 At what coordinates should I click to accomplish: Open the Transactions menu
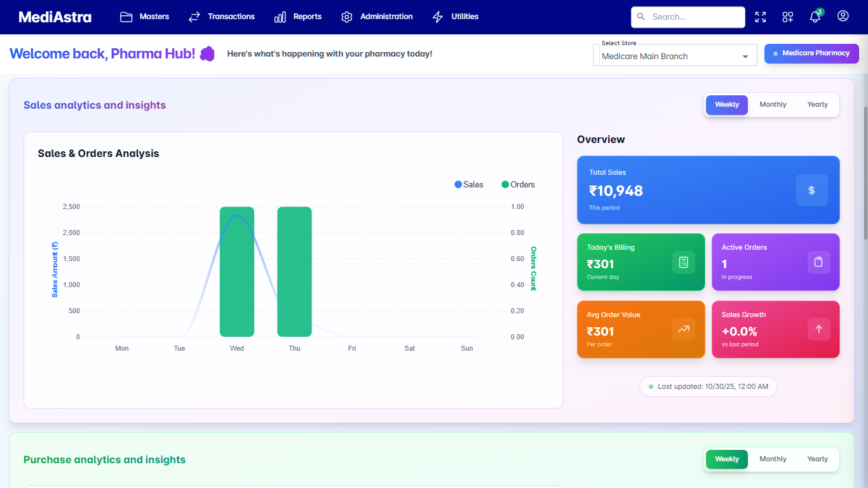point(221,17)
